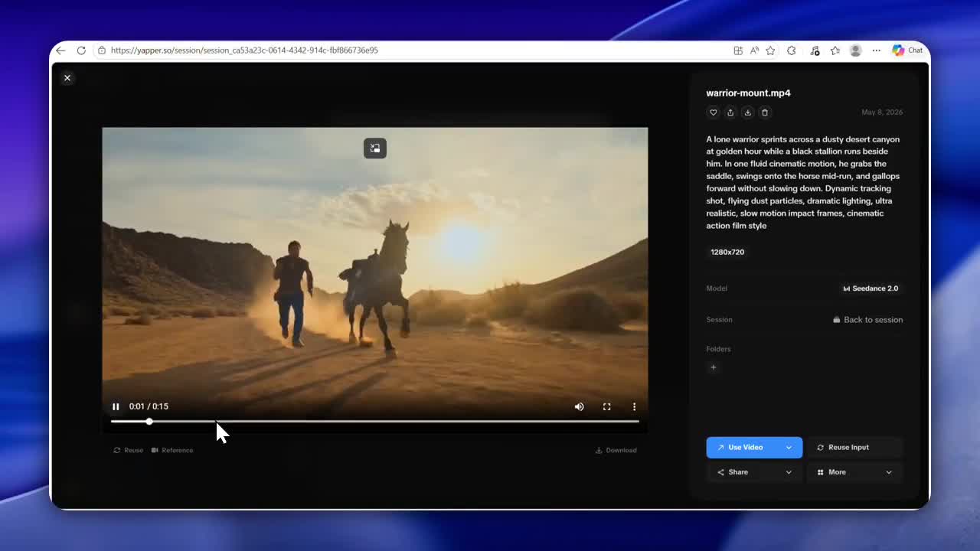Click the Model label
Image resolution: width=980 pixels, height=551 pixels.
[x=717, y=289]
